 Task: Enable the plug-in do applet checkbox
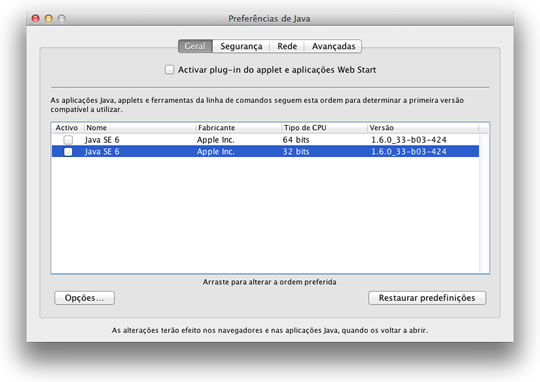(169, 70)
